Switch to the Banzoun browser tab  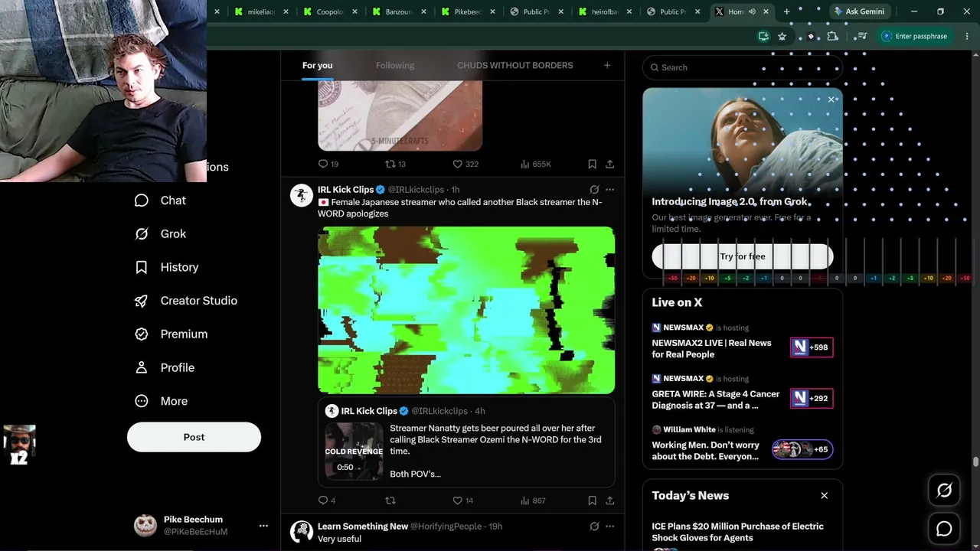pos(399,11)
